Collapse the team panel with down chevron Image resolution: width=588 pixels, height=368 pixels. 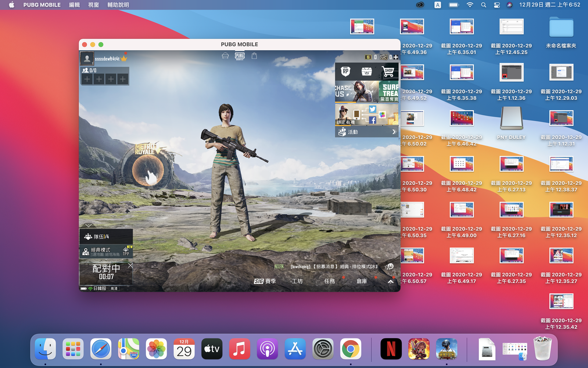coord(89,225)
